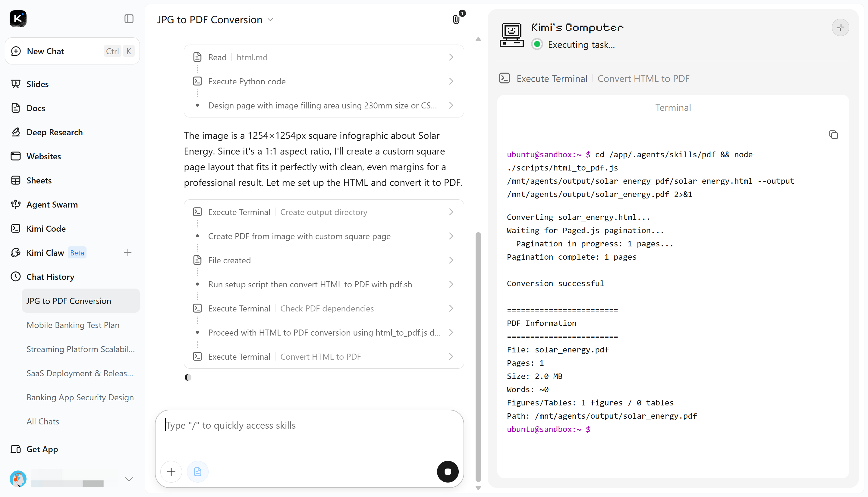868x497 pixels.
Task: Add new Kimi Claw with plus icon
Action: [x=128, y=253]
